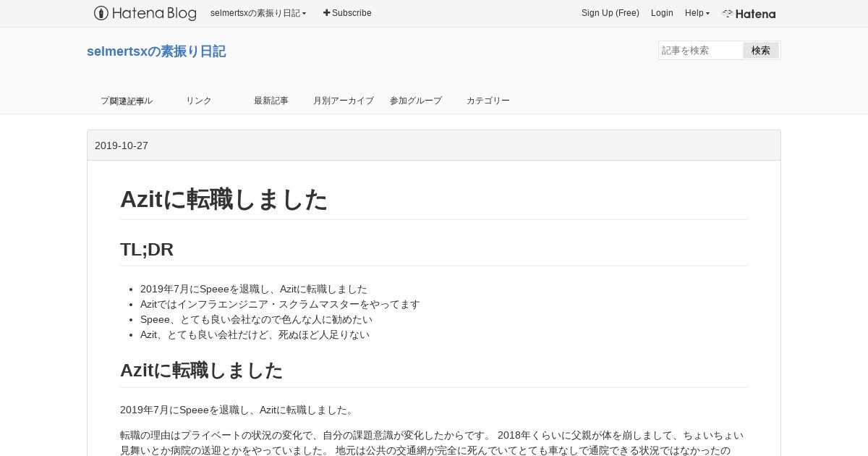Open the 参加グループ tab
Viewport: 868px width, 456px height.
point(416,101)
